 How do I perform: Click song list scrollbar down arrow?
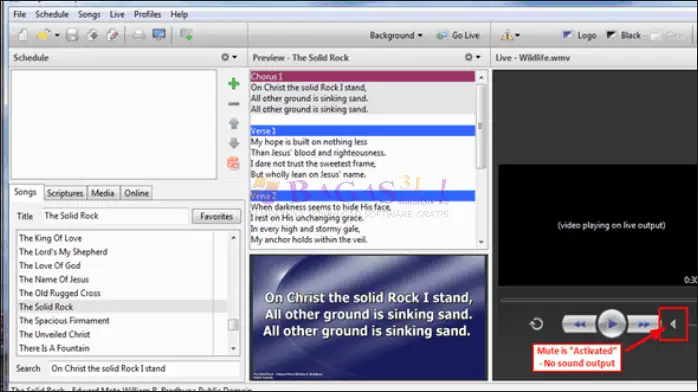point(233,348)
